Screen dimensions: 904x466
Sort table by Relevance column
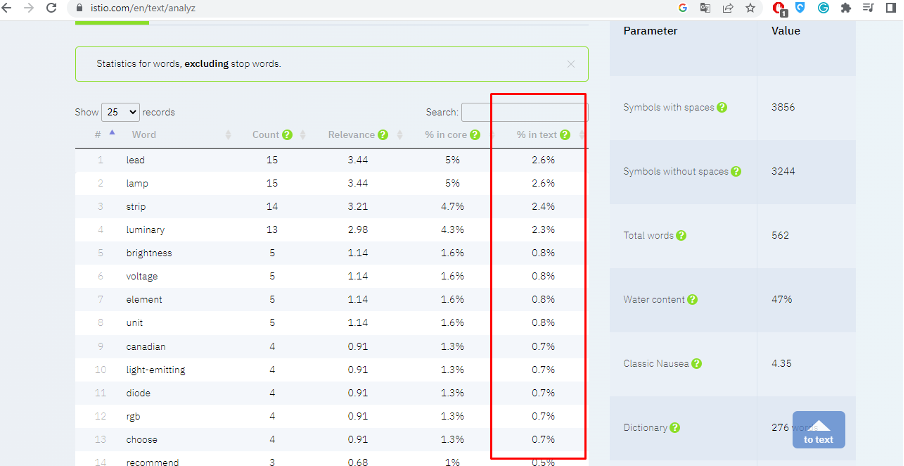pyautogui.click(x=350, y=135)
